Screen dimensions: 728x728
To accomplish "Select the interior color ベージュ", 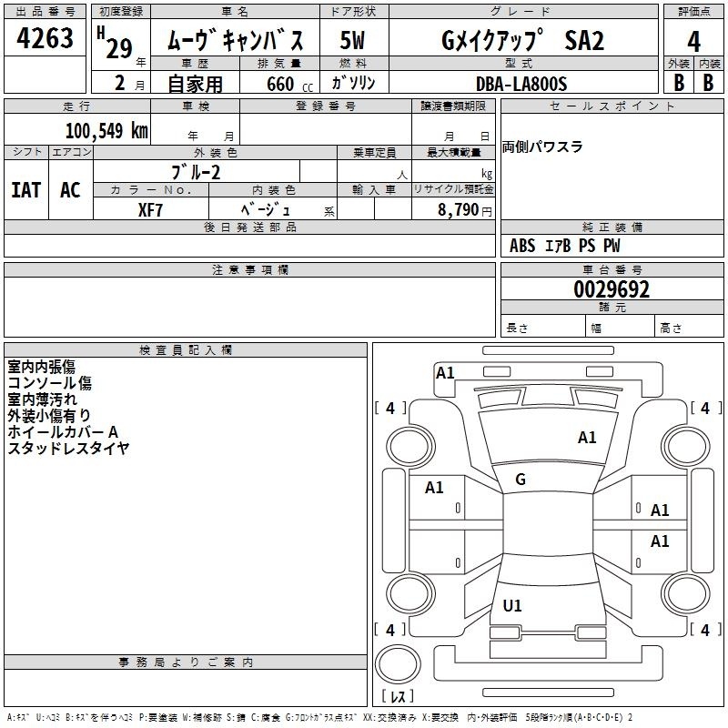I will tap(266, 210).
